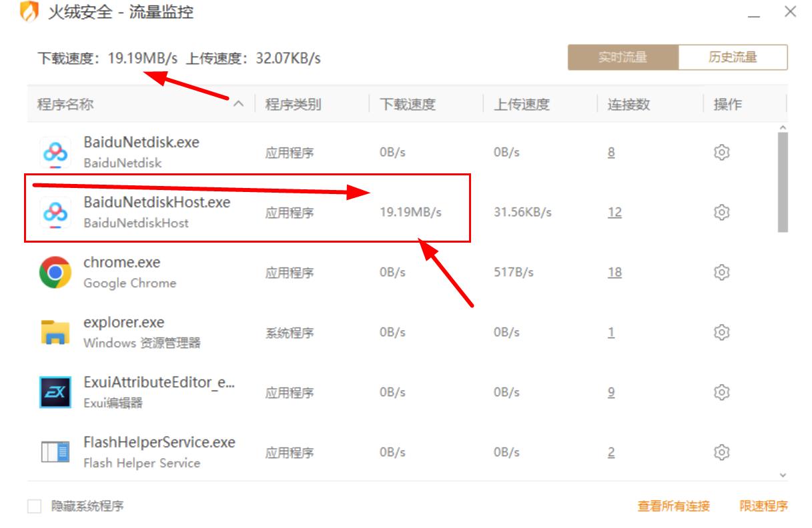
Task: Select the ExuiAttributeEditor_e... name text
Action: [159, 382]
